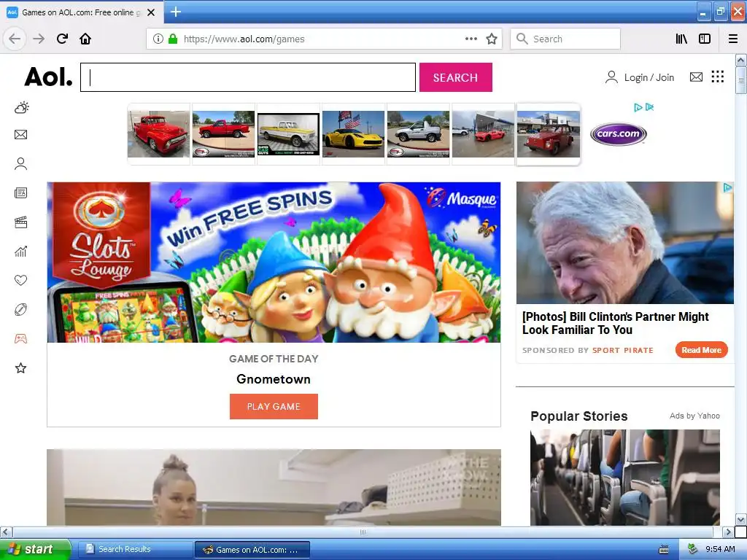The width and height of the screenshot is (747, 560).
Task: Click the vertical scrollbar up arrow
Action: click(x=740, y=60)
